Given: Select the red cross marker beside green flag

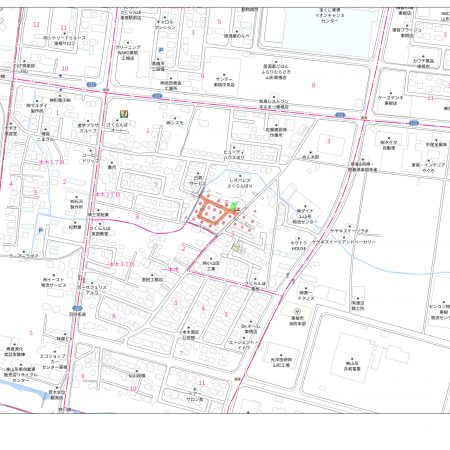Looking at the screenshot, I should (237, 210).
